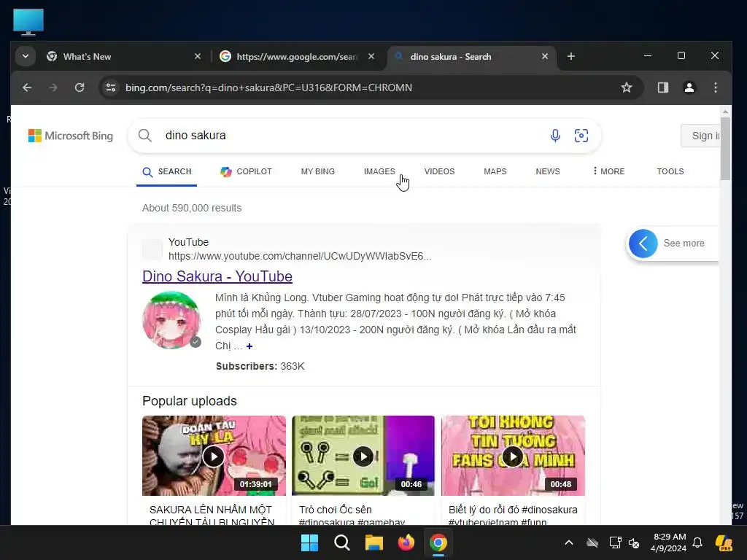Open search TOOLS
This screenshot has width=747, height=560.
click(670, 171)
